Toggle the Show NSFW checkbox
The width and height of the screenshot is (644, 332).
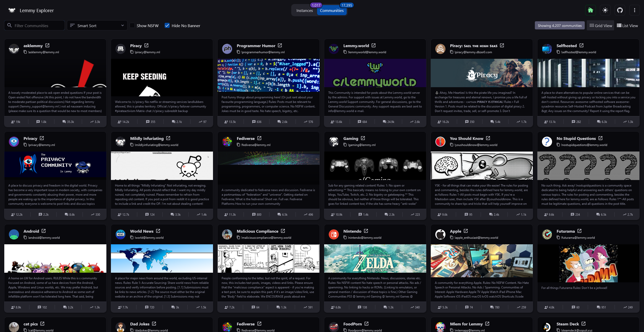[132, 25]
